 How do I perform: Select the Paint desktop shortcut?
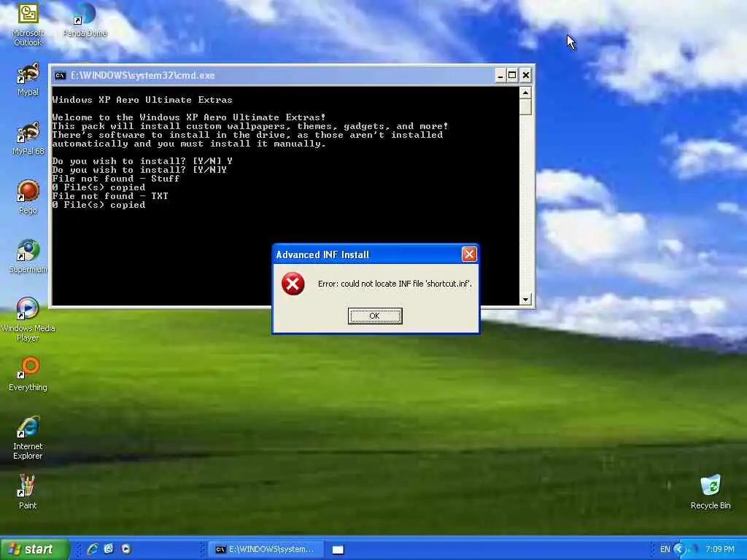click(28, 492)
